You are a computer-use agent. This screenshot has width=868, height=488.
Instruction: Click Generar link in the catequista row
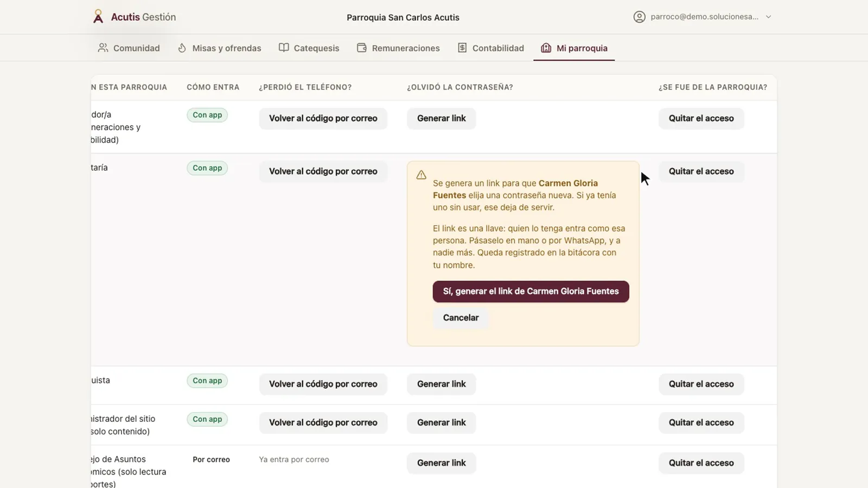(x=442, y=384)
